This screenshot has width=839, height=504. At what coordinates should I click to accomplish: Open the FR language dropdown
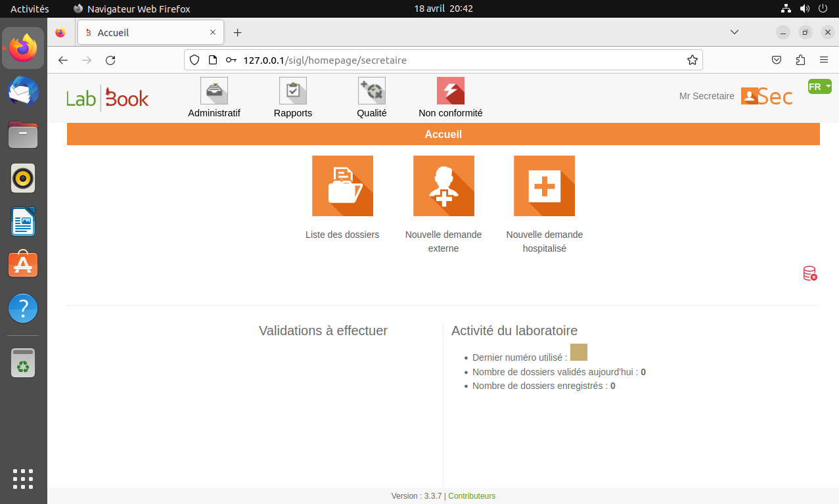point(819,85)
